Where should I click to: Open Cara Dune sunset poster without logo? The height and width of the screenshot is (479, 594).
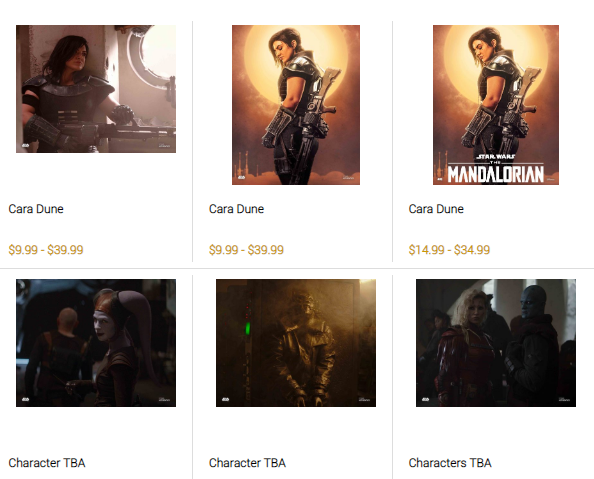296,105
